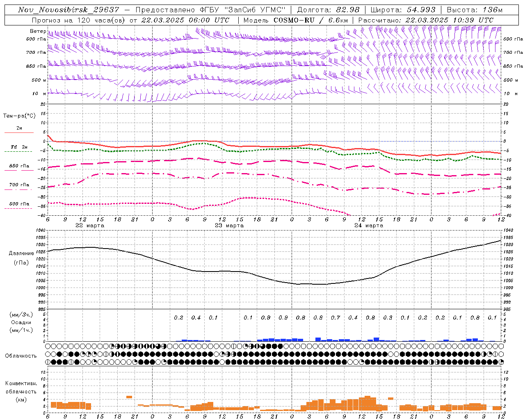Click the 24 марта date label
The height and width of the screenshot is (420, 525).
(369, 226)
